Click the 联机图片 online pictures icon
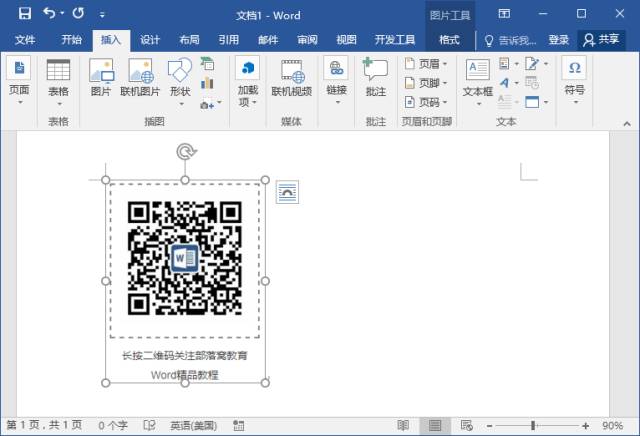Viewport: 640px width, 436px height. (140, 78)
